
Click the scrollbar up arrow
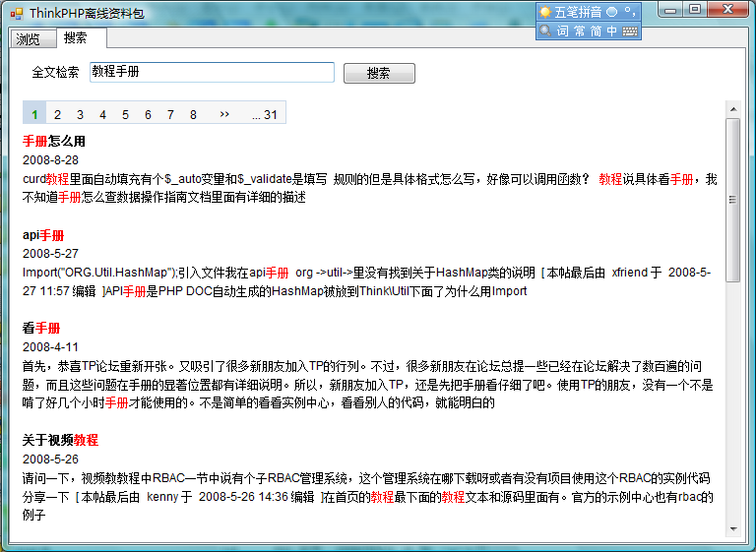[x=733, y=109]
